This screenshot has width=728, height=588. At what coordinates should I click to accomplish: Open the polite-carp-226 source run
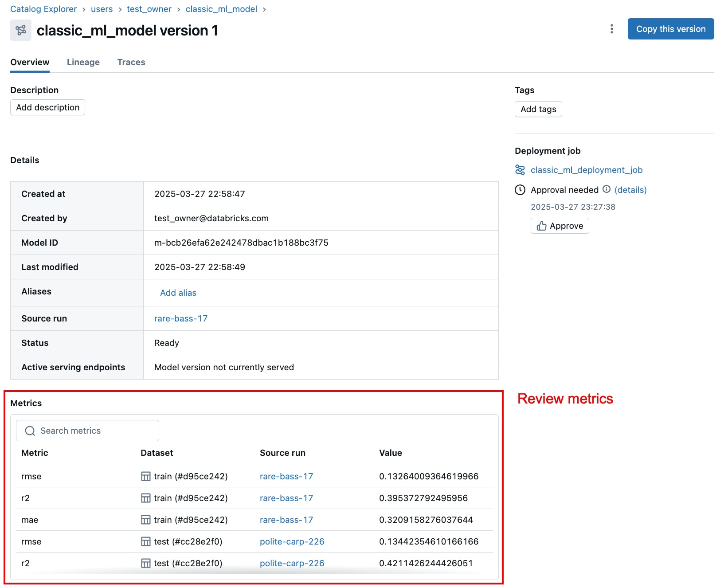292,541
